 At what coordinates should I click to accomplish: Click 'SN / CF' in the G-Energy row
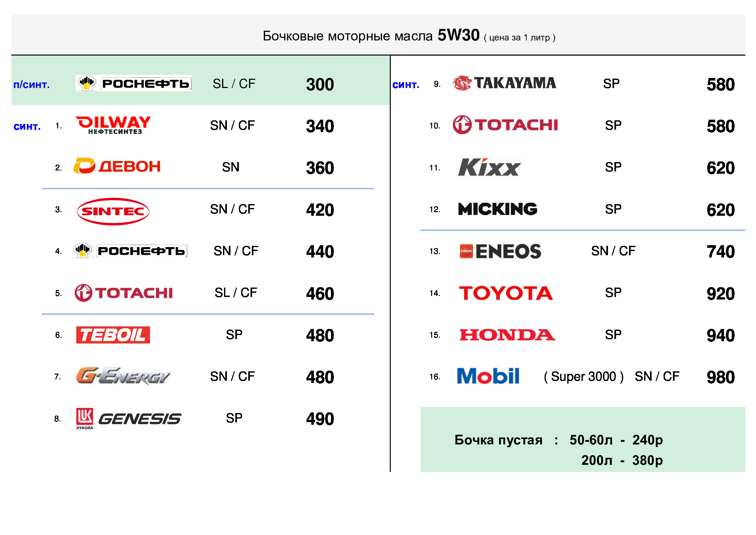click(232, 377)
